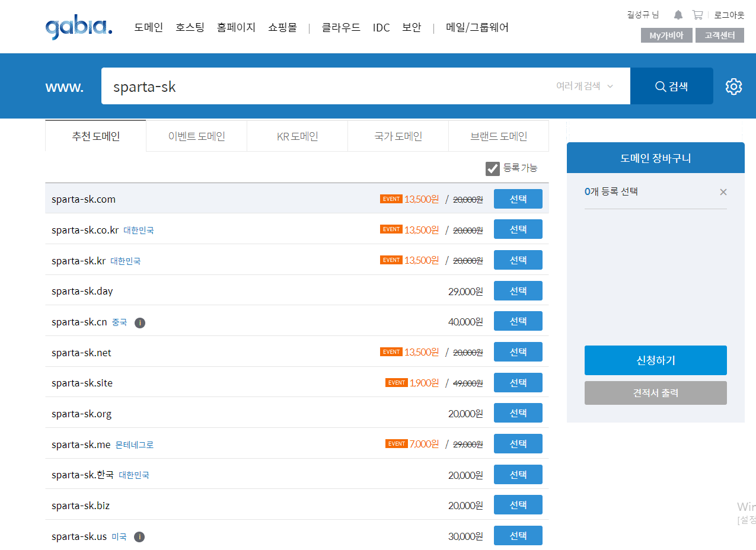Viewport: 756px width, 550px height.
Task: Close the 0개 등록 선택 cart row
Action: point(723,192)
